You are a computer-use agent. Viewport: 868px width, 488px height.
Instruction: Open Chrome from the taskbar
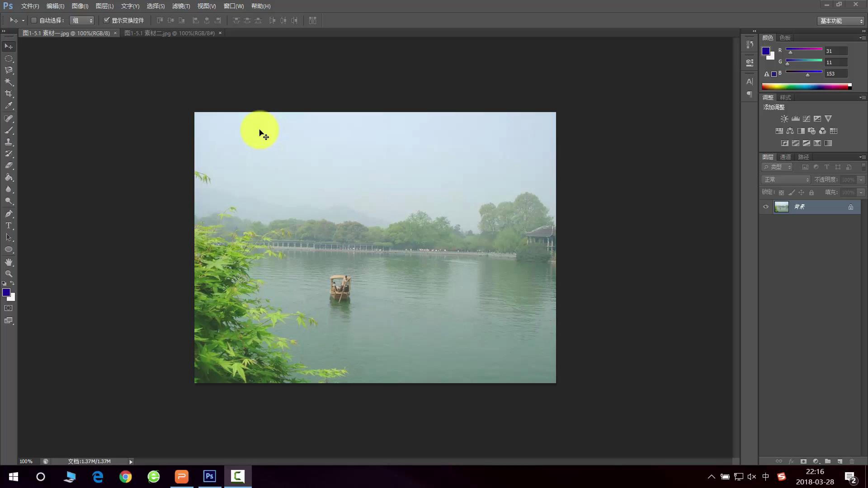coord(125,476)
